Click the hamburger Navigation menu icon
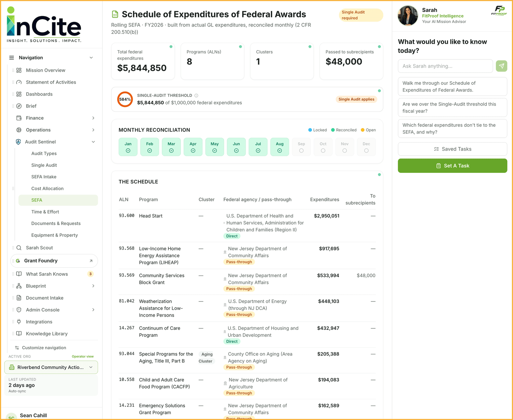513x420 pixels. (12, 58)
